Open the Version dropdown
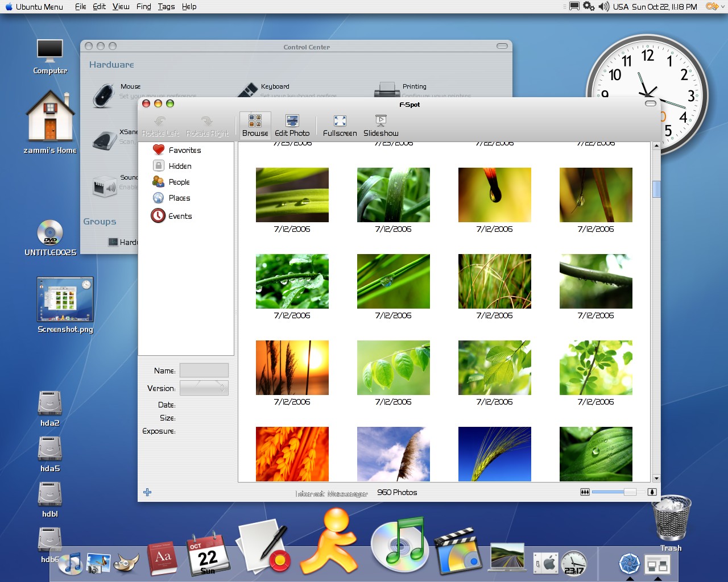 (x=204, y=388)
